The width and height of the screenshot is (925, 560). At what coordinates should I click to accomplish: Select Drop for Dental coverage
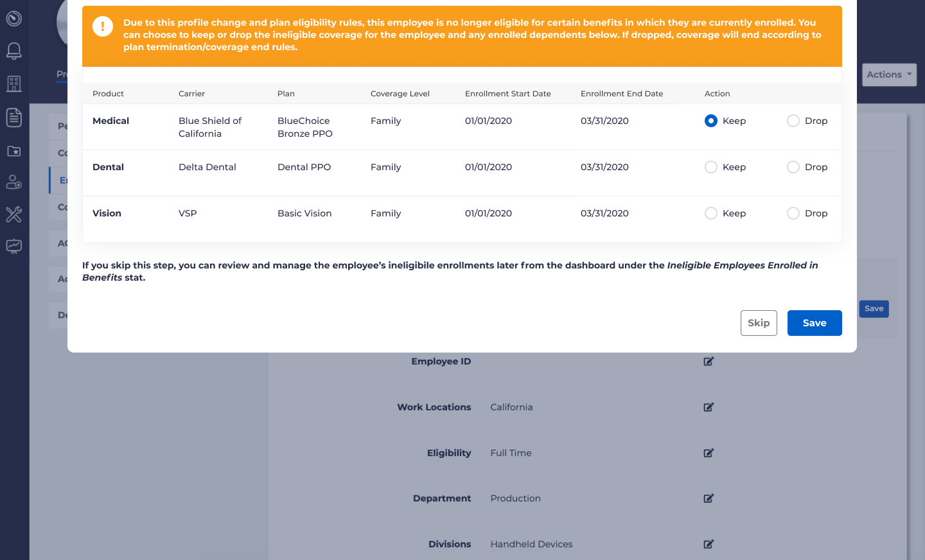(793, 167)
